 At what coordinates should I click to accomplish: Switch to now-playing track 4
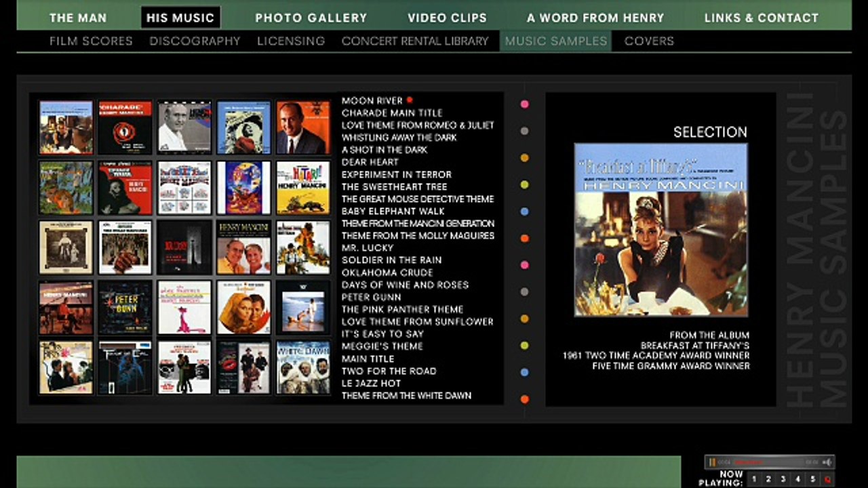click(x=798, y=479)
